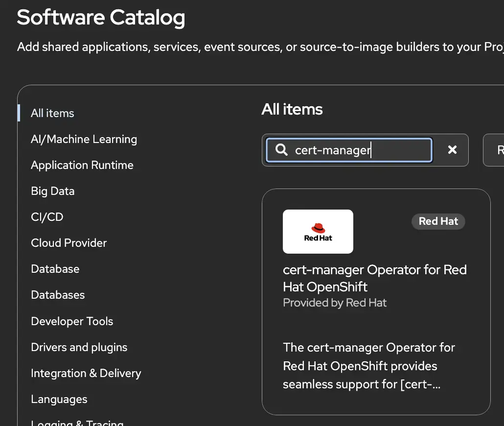Select the Databases category
Viewport: 504px width, 426px height.
point(58,295)
